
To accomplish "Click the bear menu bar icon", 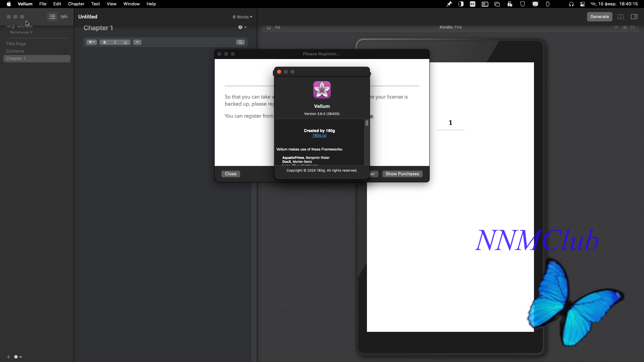I will click(535, 4).
